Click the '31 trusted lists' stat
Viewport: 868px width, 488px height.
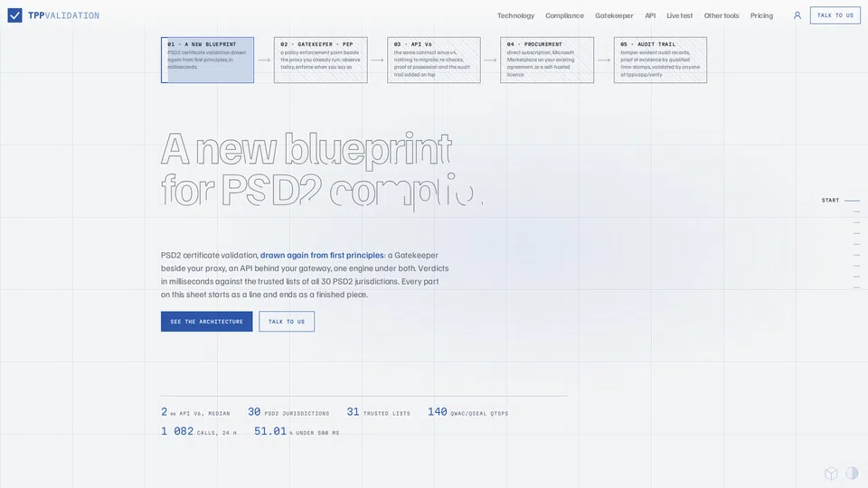point(379,412)
